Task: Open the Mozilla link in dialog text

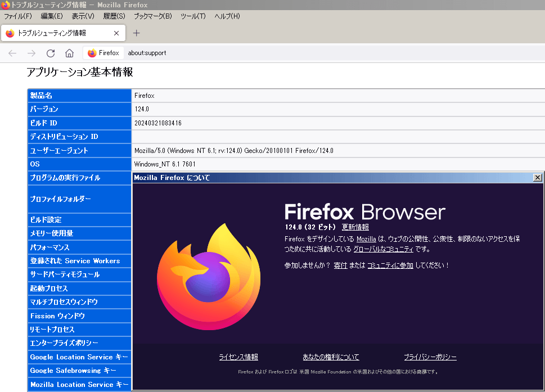Action: click(366, 239)
